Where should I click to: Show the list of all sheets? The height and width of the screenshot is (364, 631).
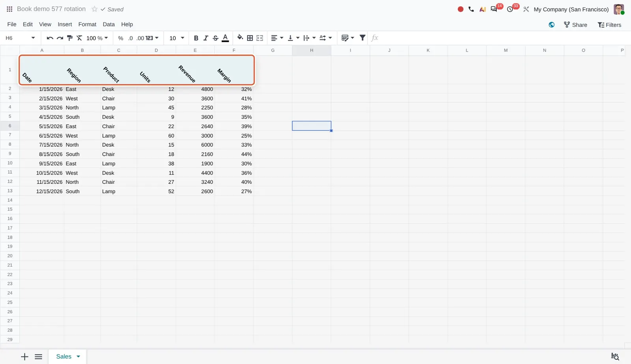point(38,357)
